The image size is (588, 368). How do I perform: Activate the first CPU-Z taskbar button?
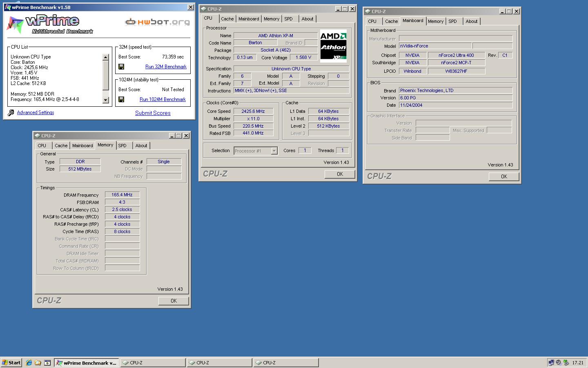[x=153, y=363]
